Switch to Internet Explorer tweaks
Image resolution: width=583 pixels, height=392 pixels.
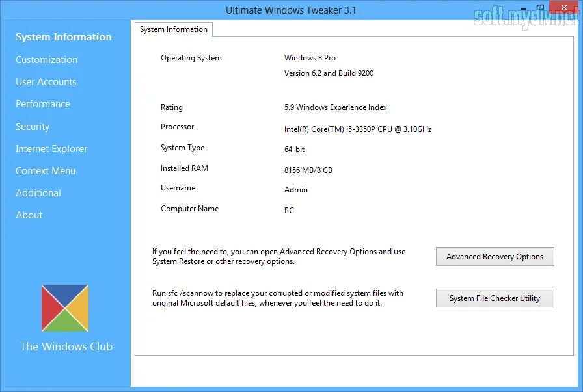pos(51,149)
